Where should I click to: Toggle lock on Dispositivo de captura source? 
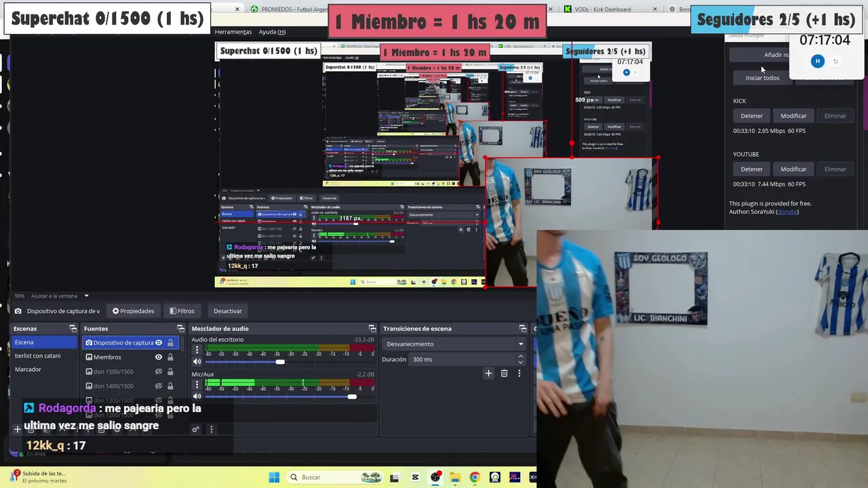(x=170, y=343)
